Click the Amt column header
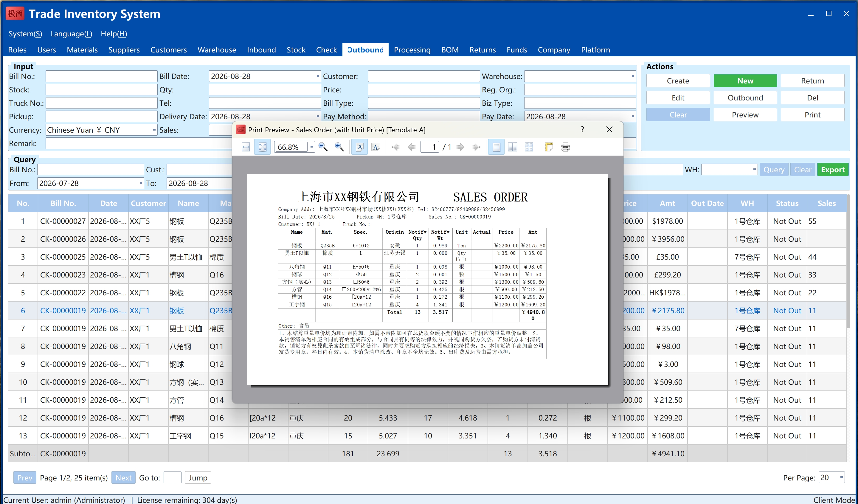 click(x=667, y=203)
